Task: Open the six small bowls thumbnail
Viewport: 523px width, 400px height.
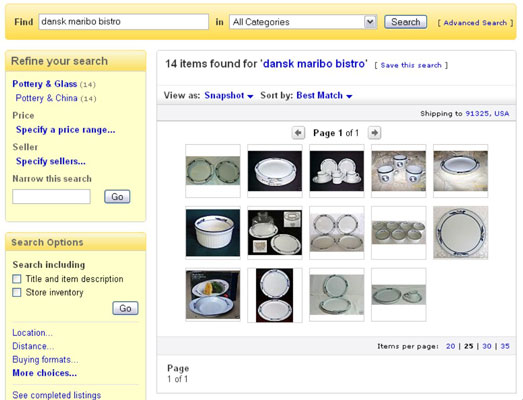Action: pos(399,233)
